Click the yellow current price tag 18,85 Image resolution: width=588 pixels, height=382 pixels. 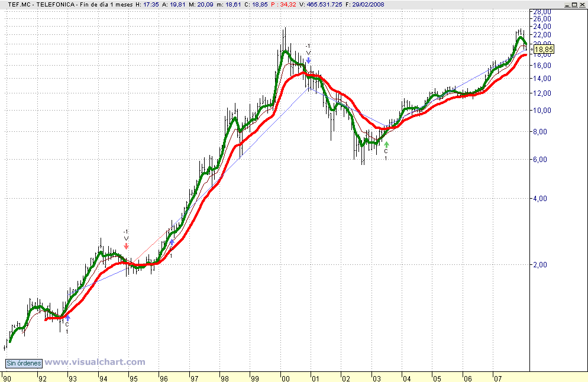544,50
